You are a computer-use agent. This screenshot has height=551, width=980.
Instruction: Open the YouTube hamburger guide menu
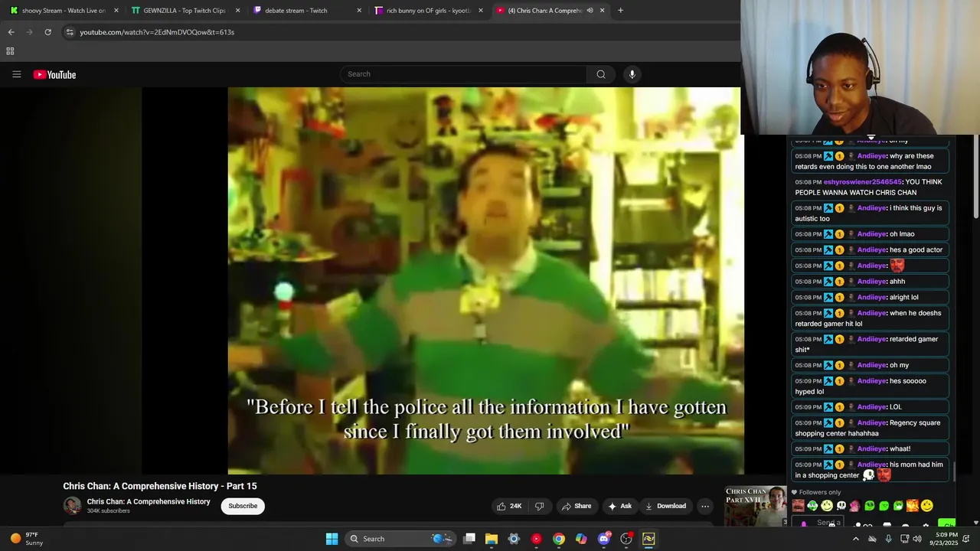[16, 74]
